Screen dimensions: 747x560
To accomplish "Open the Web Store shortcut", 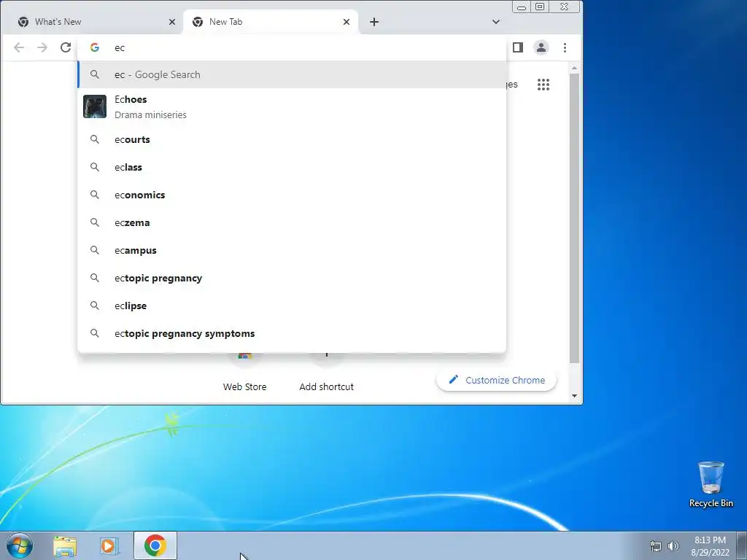I will [244, 376].
